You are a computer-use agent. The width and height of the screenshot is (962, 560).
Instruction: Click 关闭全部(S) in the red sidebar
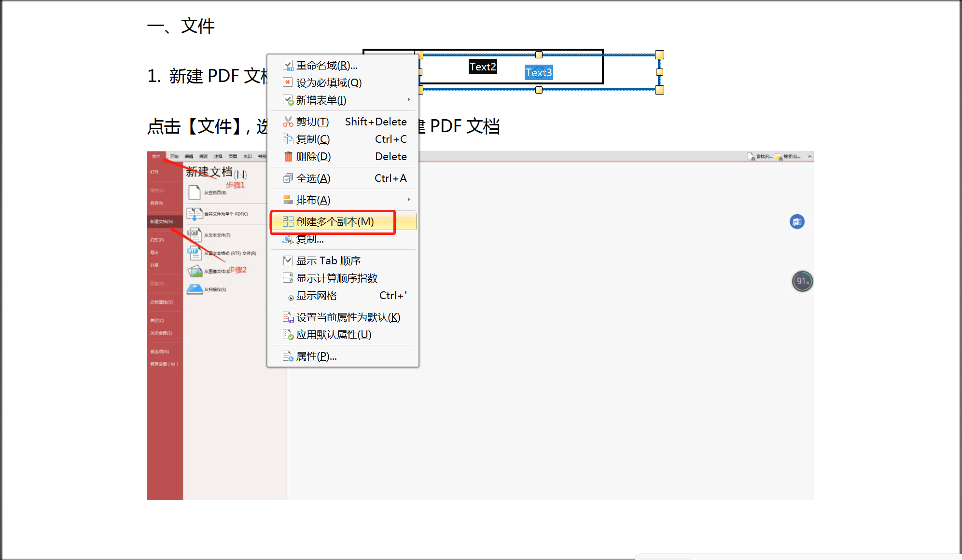pyautogui.click(x=161, y=333)
